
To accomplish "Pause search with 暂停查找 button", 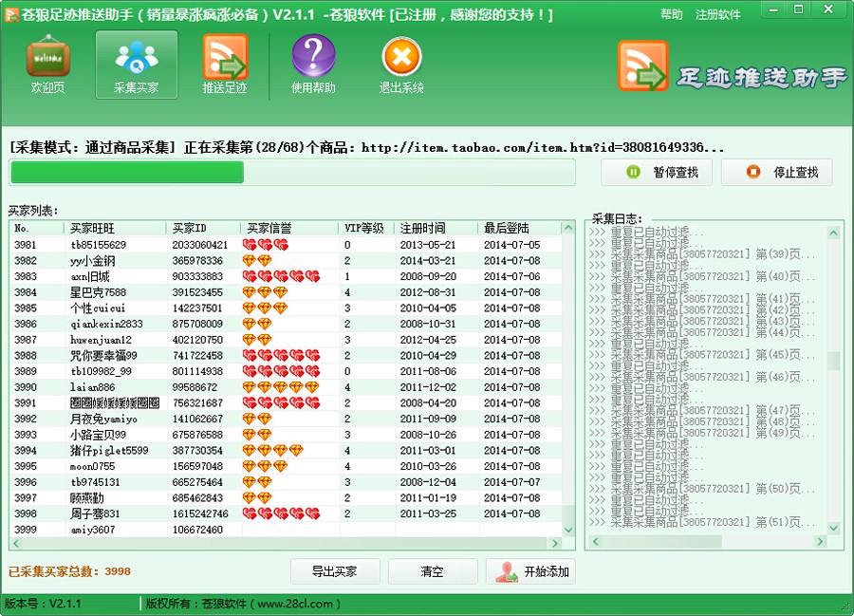I will pyautogui.click(x=657, y=172).
